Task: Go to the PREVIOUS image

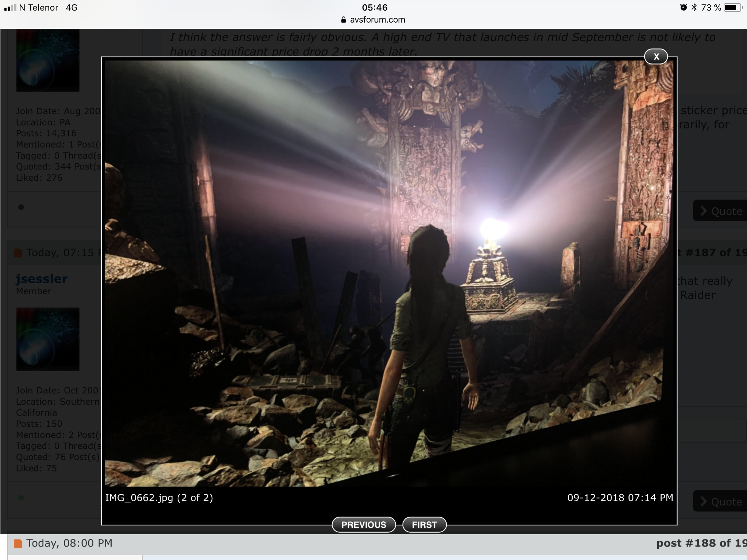Action: 364,525
